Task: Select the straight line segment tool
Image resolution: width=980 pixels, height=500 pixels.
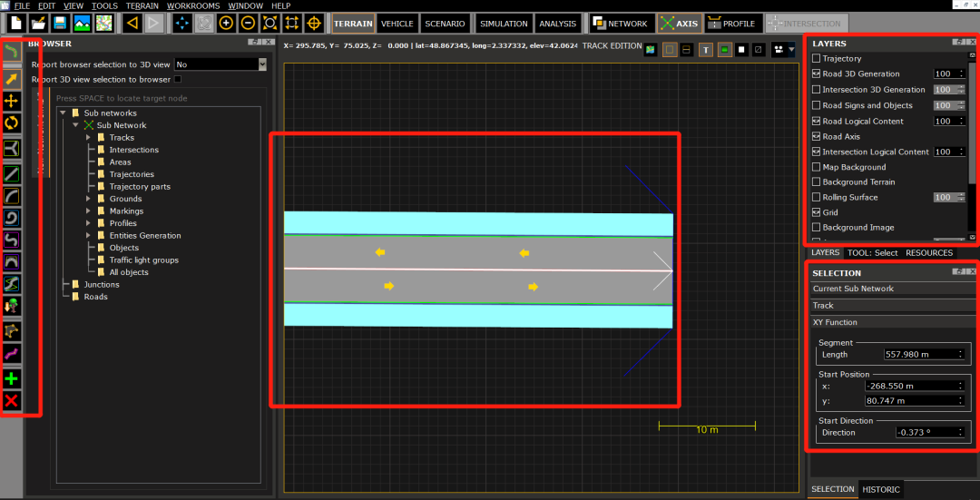Action: click(11, 173)
